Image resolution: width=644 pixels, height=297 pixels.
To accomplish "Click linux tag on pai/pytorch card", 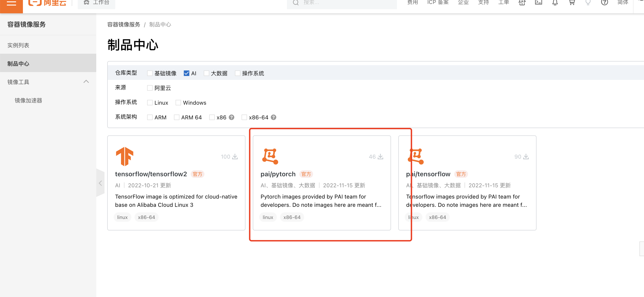I will point(268,217).
